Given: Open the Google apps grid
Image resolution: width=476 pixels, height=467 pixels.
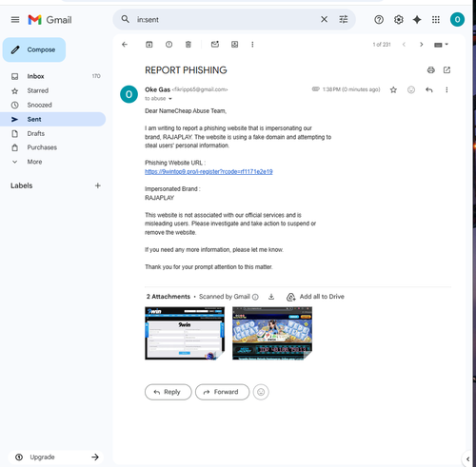Looking at the screenshot, I should [436, 20].
